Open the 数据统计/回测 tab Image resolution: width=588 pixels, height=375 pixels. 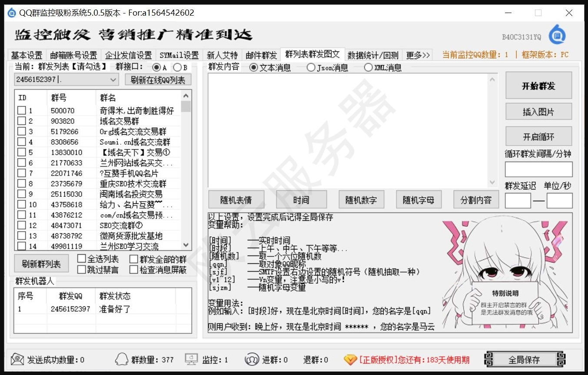373,55
